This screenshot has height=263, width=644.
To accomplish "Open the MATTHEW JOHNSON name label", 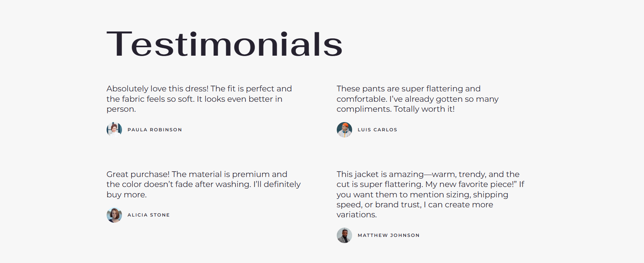I will tap(389, 235).
